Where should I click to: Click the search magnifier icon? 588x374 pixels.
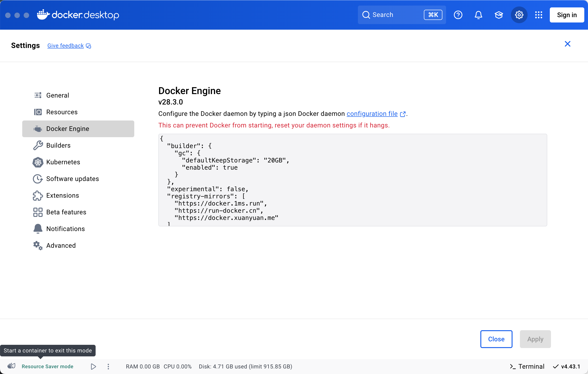click(x=366, y=15)
